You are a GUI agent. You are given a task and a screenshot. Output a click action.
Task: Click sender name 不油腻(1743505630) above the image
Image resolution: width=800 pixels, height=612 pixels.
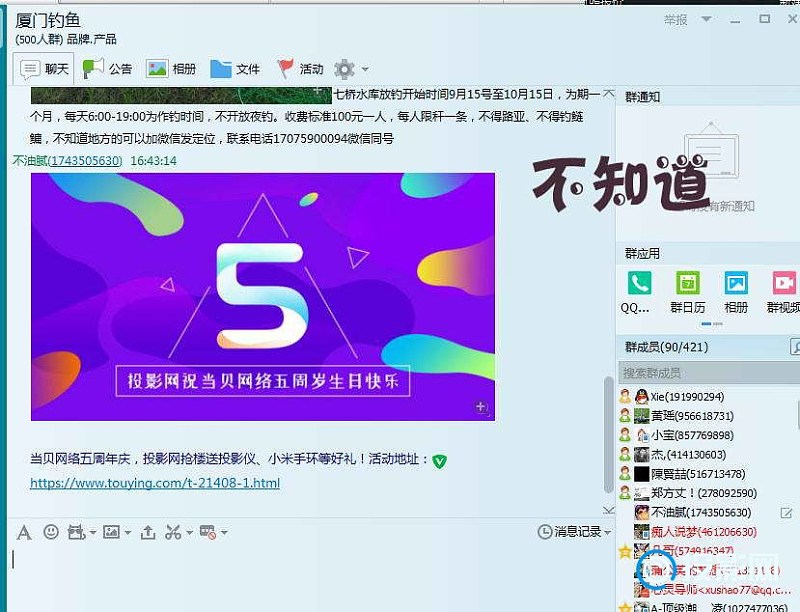coord(67,161)
